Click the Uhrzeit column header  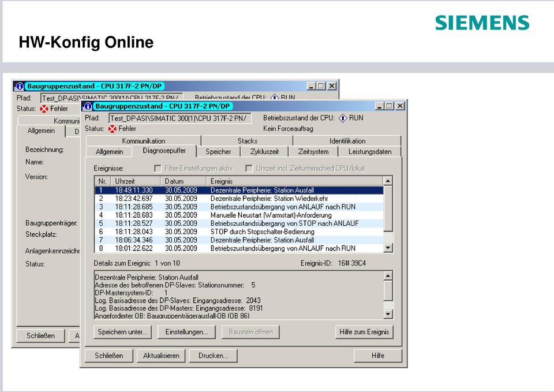[136, 181]
